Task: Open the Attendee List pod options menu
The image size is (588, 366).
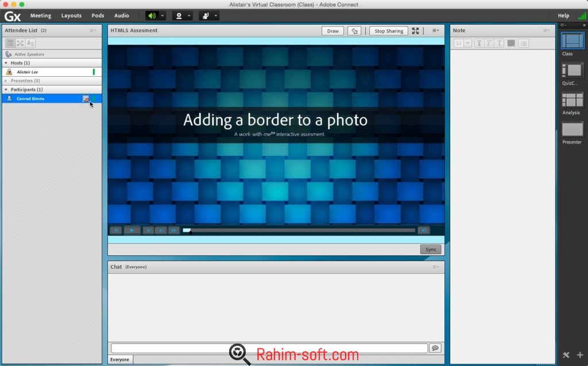Action: coord(92,30)
